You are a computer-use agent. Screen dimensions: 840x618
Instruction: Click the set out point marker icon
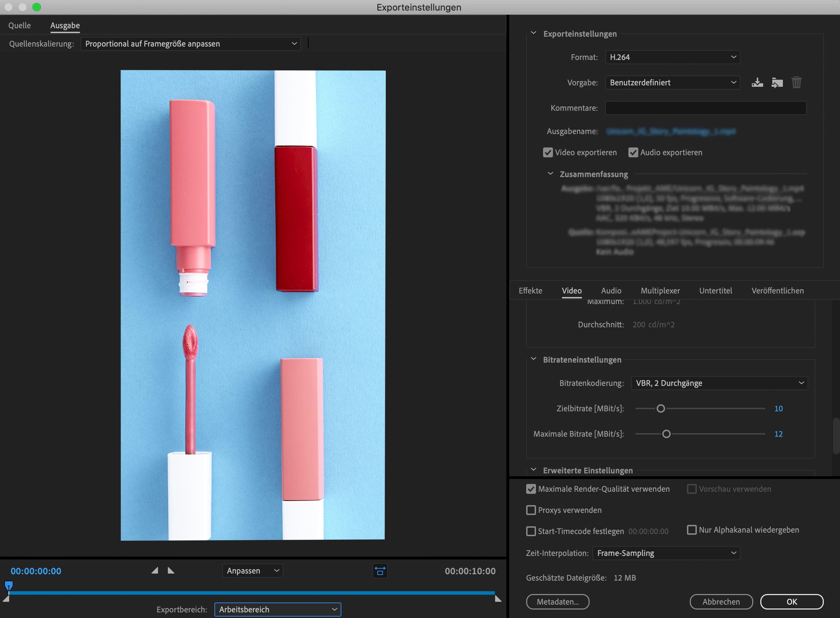click(171, 570)
